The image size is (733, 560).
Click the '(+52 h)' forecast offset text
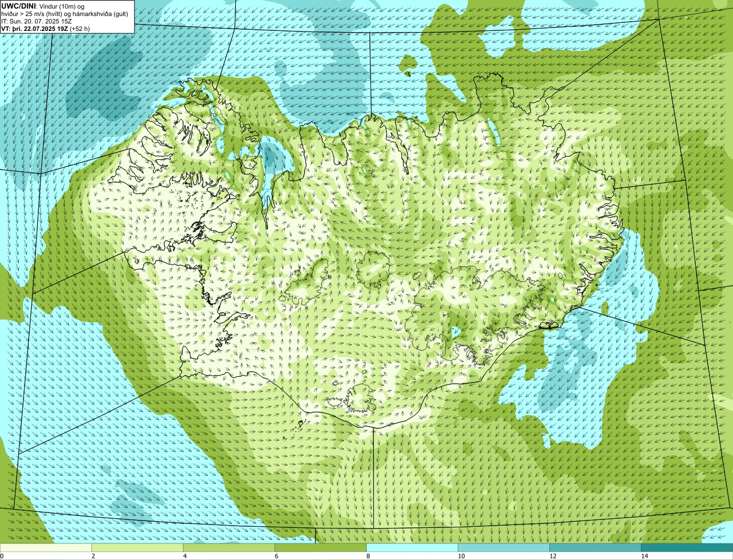click(80, 28)
